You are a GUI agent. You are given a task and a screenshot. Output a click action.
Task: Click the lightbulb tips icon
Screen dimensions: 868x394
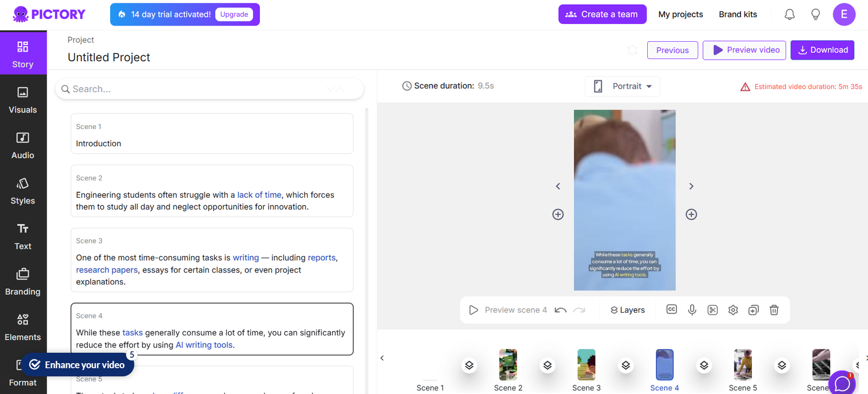(x=815, y=15)
